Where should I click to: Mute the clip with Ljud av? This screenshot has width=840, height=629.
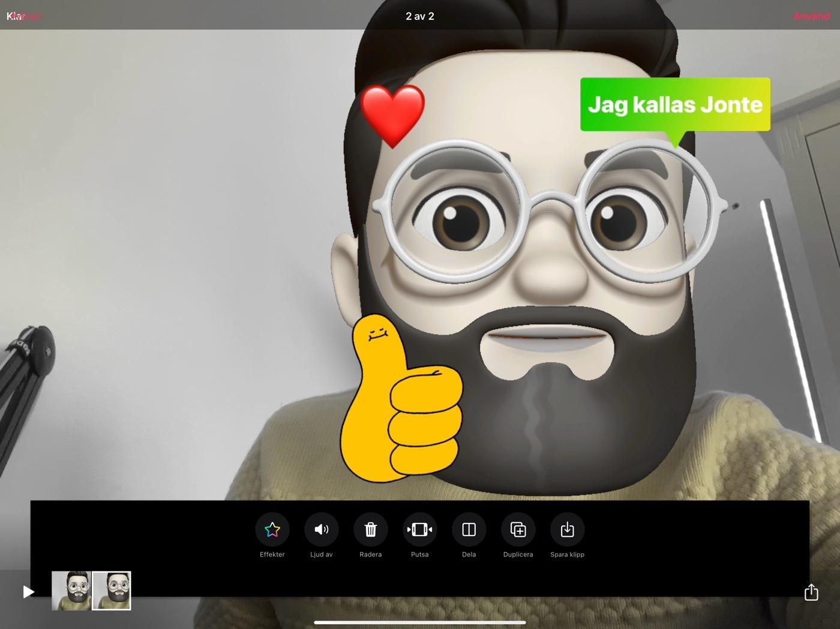click(322, 529)
